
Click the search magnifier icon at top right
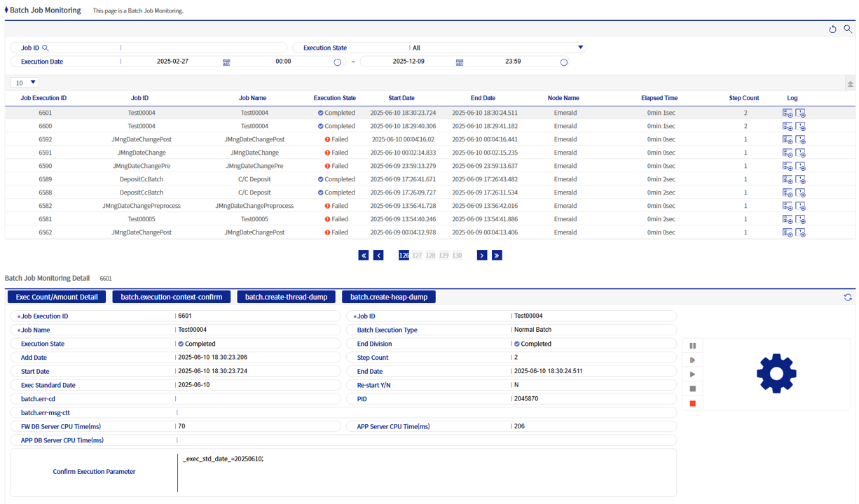[848, 29]
